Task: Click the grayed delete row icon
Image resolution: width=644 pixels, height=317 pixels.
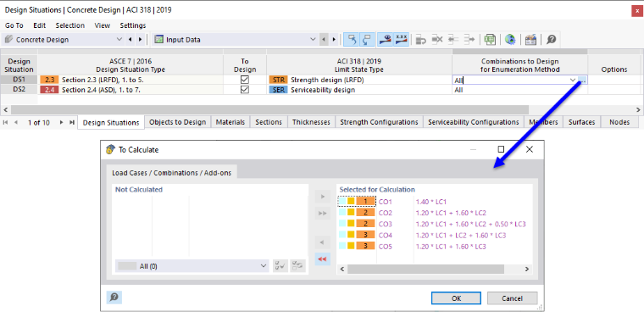Action: [437, 40]
